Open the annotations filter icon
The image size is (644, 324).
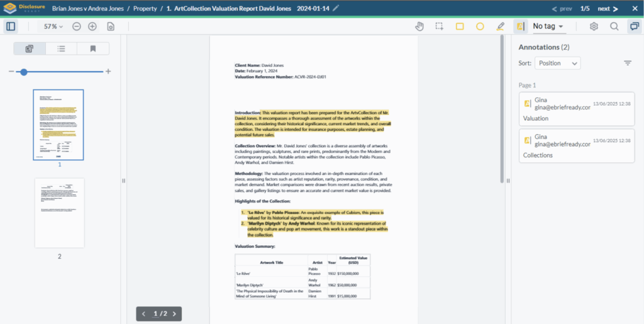(x=628, y=63)
